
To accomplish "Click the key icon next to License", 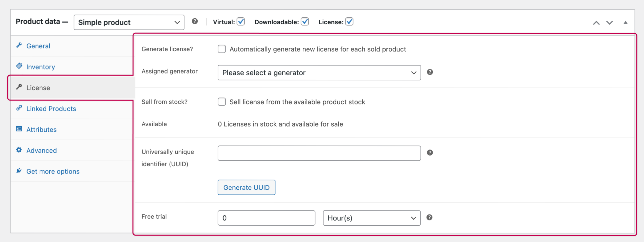I will (19, 87).
